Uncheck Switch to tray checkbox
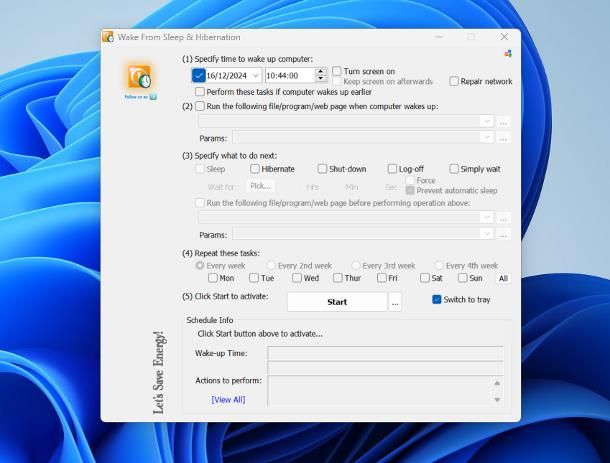Screen dimensions: 610x463 pyautogui.click(x=437, y=299)
